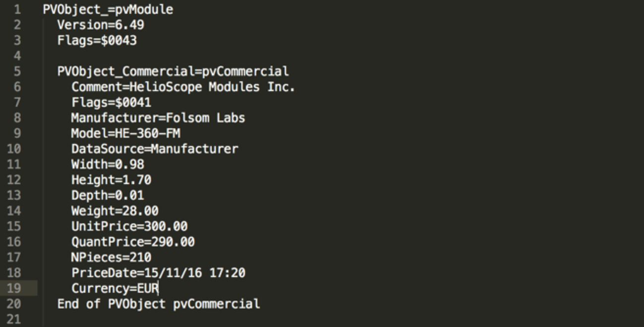Click PriceDate=15/11/16 17:20 line
The image size is (644, 327).
tap(159, 272)
